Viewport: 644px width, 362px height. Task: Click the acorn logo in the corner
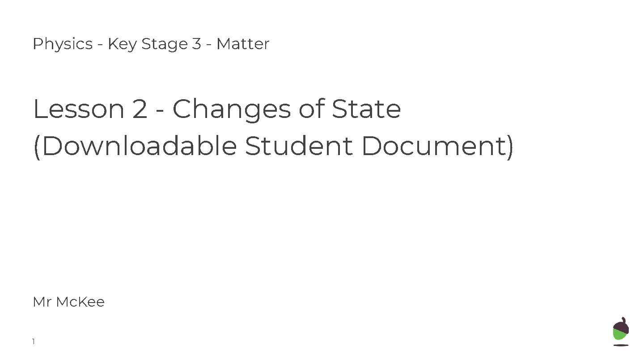tap(621, 331)
